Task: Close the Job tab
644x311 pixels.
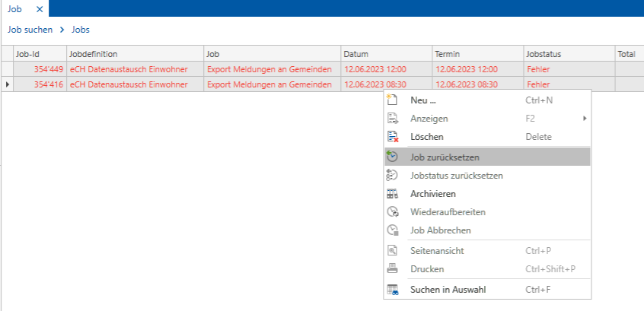Action: point(40,8)
